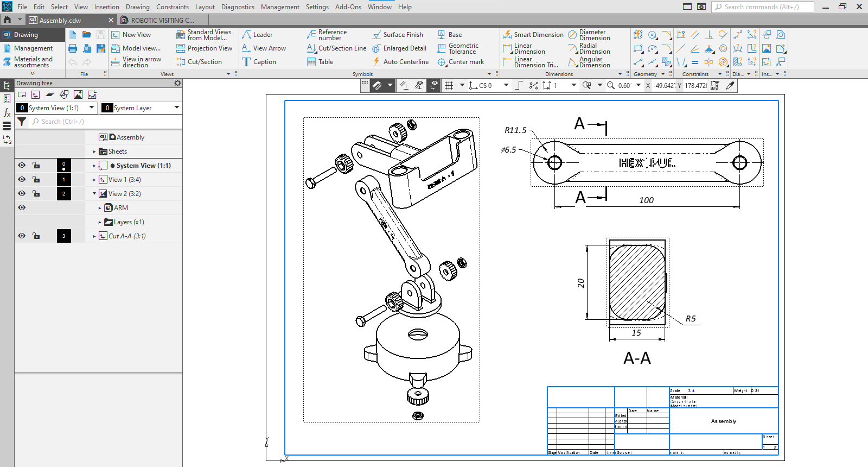Expand the Constraints panel dropdown

[720, 74]
